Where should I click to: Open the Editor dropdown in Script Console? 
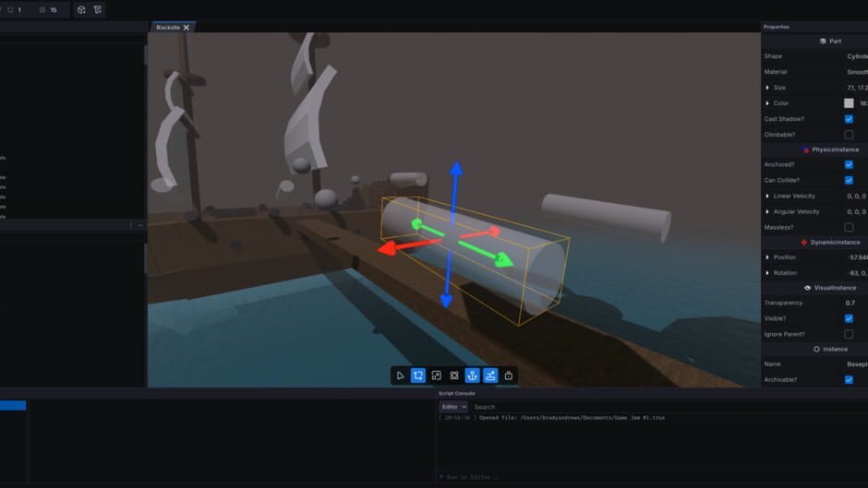pos(453,407)
